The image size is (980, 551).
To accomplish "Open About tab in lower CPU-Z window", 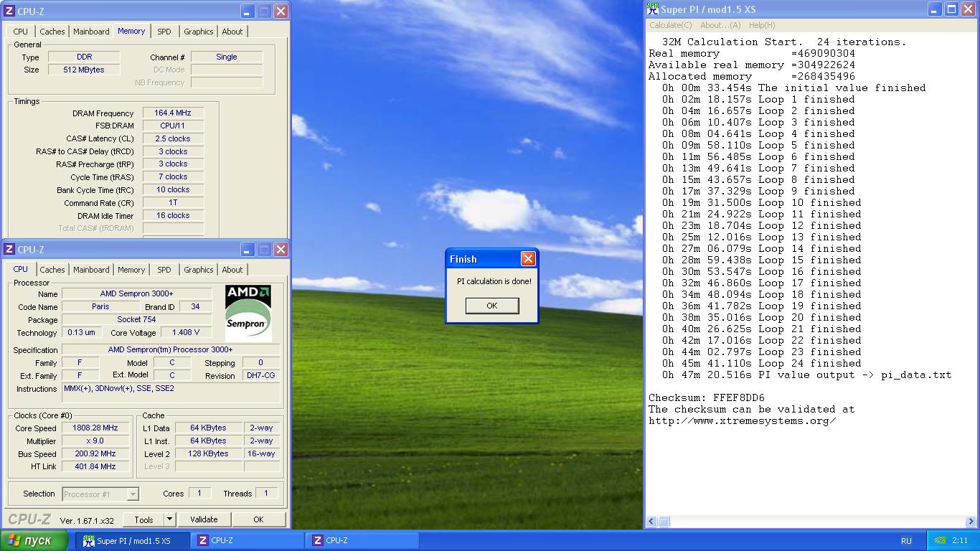I will pos(232,270).
